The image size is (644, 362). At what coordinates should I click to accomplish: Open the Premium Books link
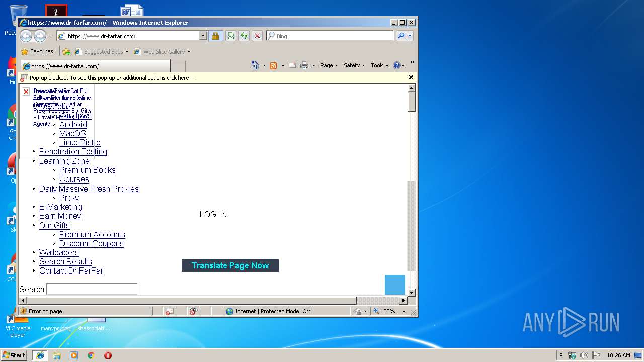point(88,170)
